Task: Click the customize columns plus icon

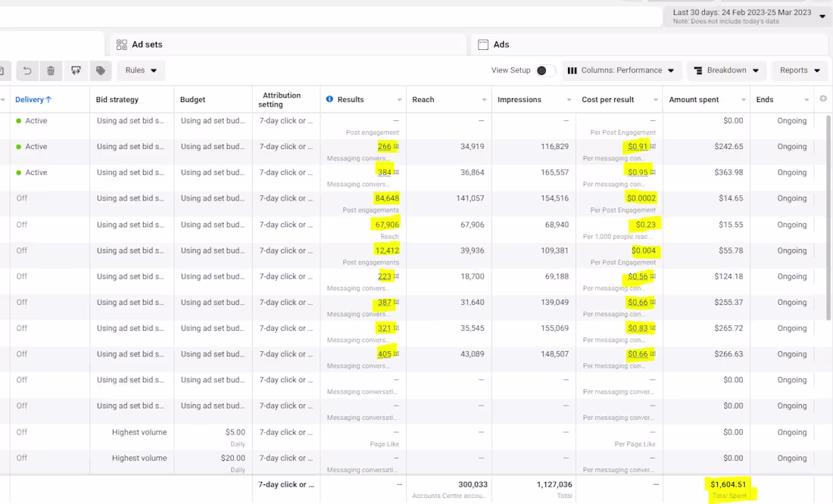Action: coord(823,99)
